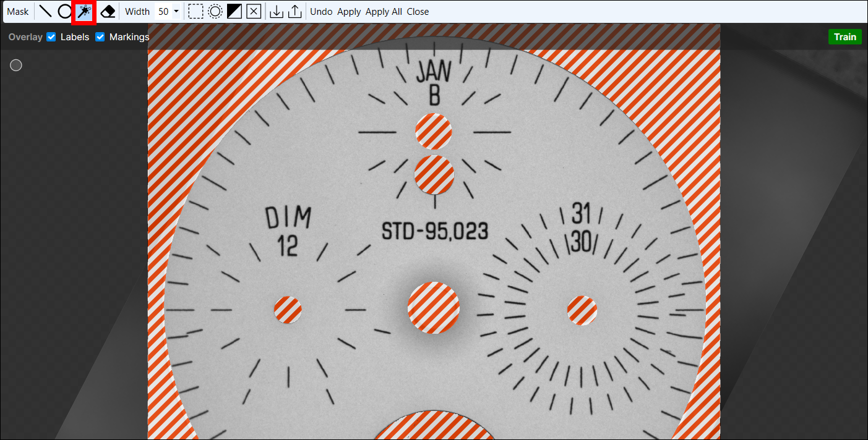Activate the magic wand mask tool
This screenshot has height=440, width=868.
(x=85, y=12)
